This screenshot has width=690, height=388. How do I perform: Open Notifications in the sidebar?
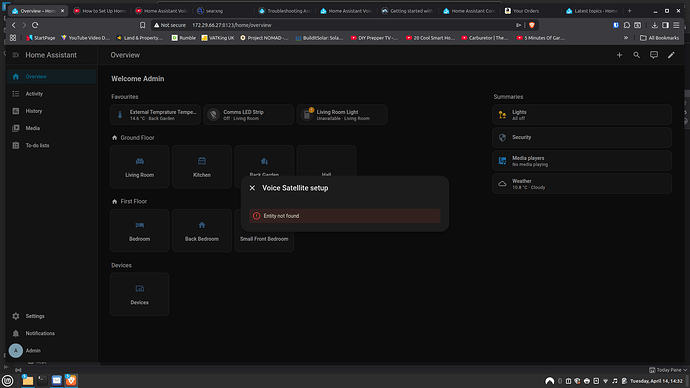click(52, 333)
